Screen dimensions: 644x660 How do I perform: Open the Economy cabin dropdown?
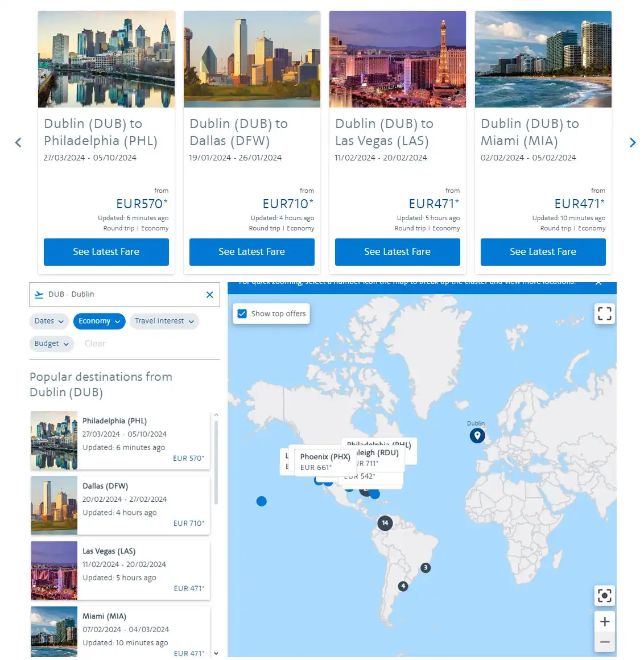point(100,321)
